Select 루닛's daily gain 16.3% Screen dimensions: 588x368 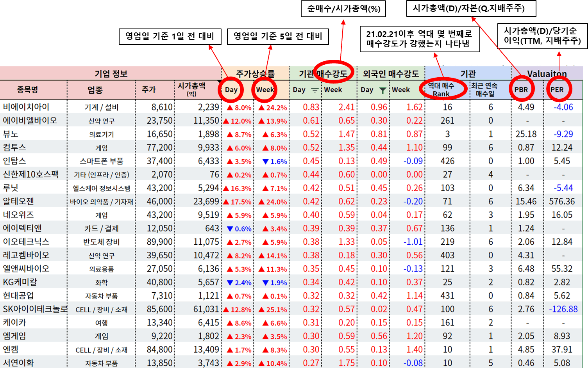(237, 188)
